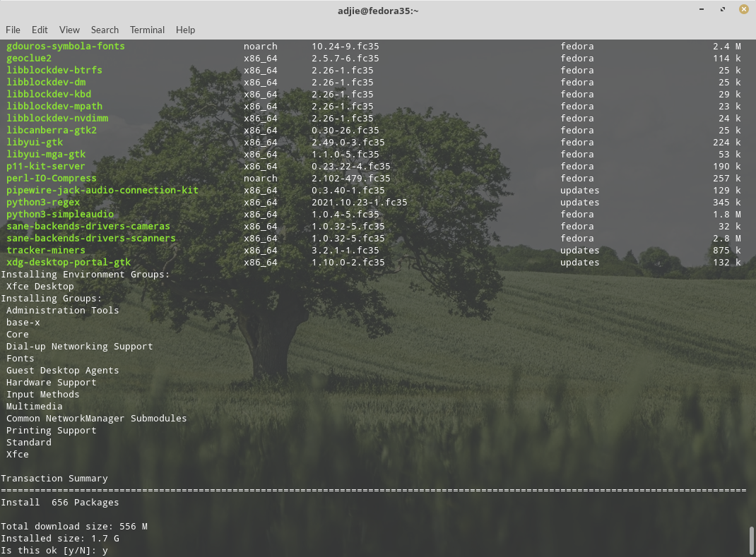Click the Multimedia group line
Image resolution: width=756 pixels, height=557 pixels.
point(34,407)
